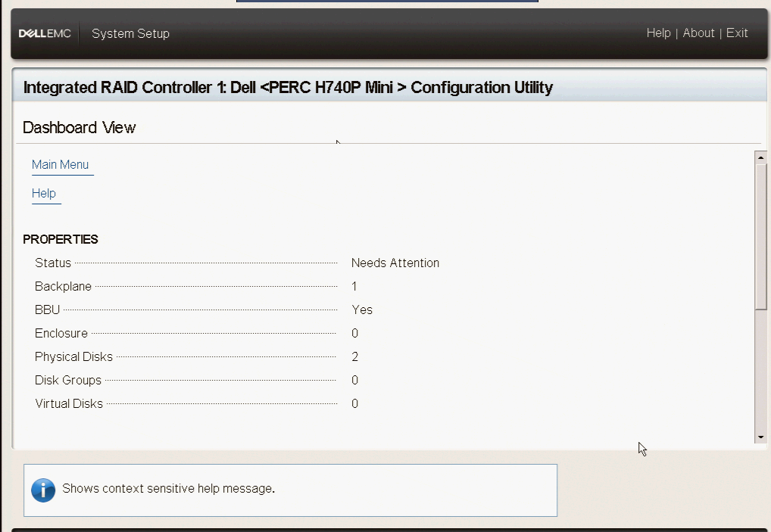Click scrollbar down arrow

coord(761,437)
